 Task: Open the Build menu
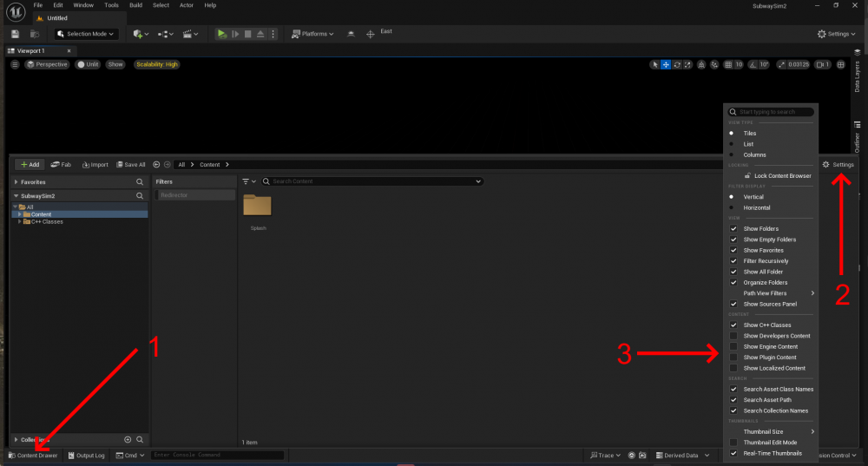click(135, 5)
